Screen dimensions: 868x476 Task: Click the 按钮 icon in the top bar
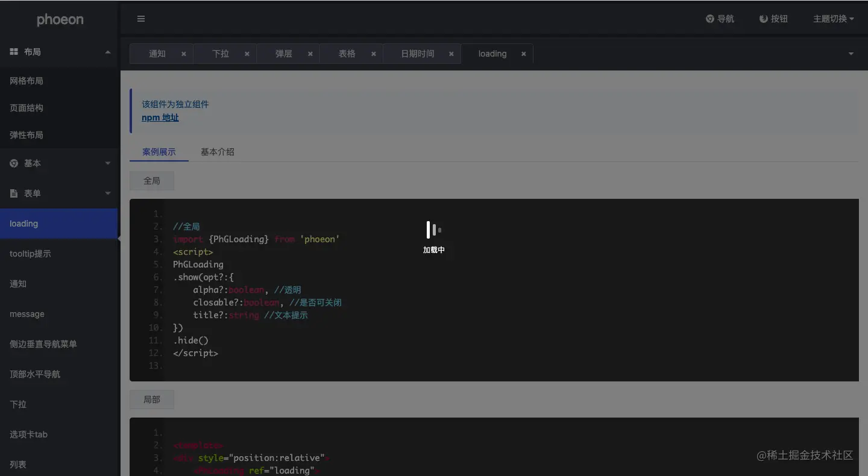tap(764, 19)
